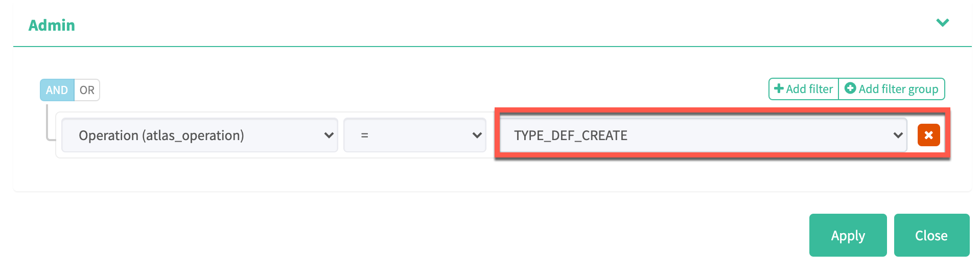Click the arrow on the Operation select

click(329, 135)
